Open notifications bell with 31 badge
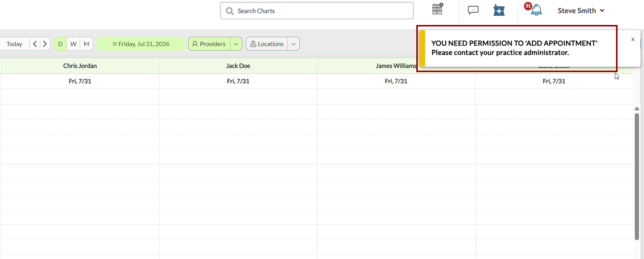Viewport: 644px width, 259px height. 534,9
